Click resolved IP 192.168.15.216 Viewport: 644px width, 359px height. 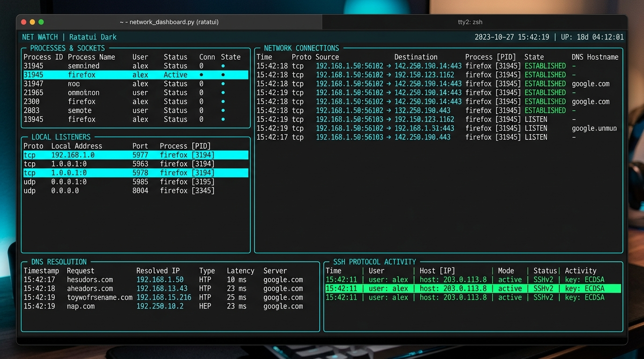coord(164,297)
